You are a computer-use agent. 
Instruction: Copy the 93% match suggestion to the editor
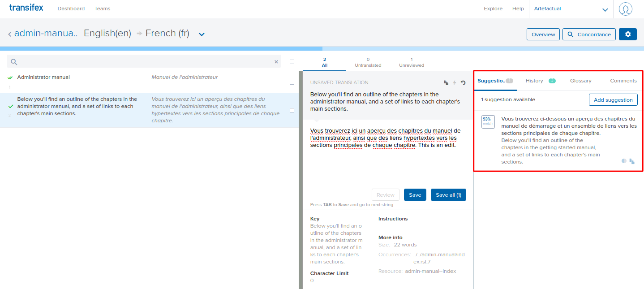pos(632,161)
